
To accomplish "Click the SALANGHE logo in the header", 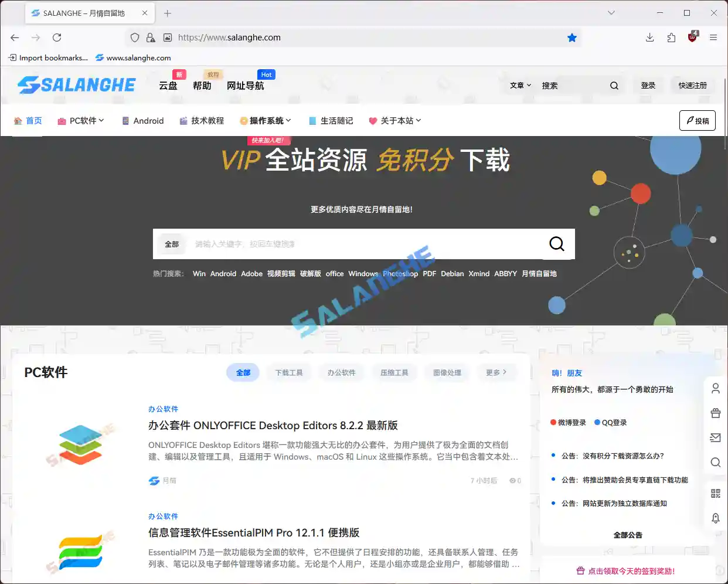I will pyautogui.click(x=77, y=84).
